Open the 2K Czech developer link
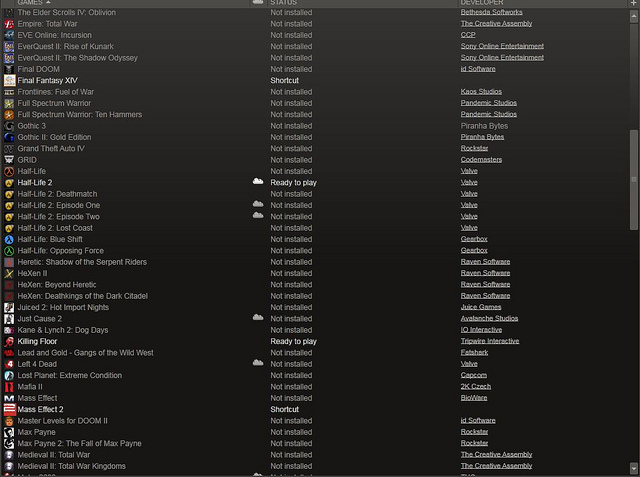The height and width of the screenshot is (477, 640). click(476, 386)
